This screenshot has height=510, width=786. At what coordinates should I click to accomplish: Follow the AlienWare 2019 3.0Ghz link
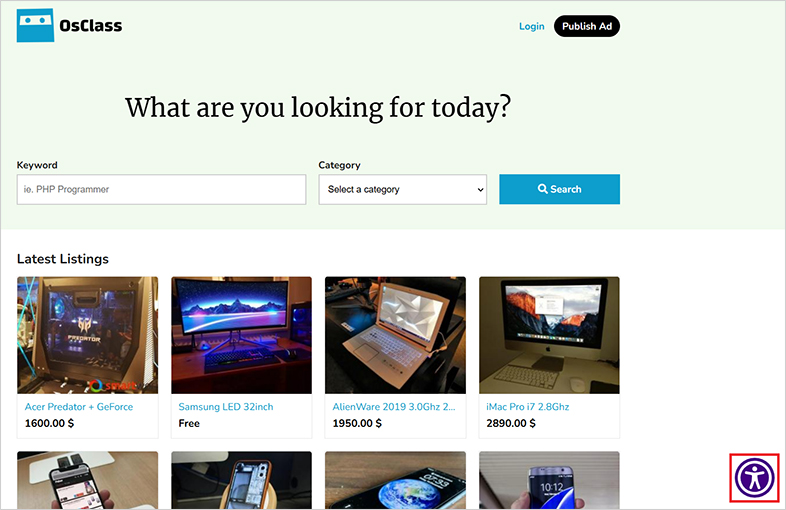(x=394, y=407)
